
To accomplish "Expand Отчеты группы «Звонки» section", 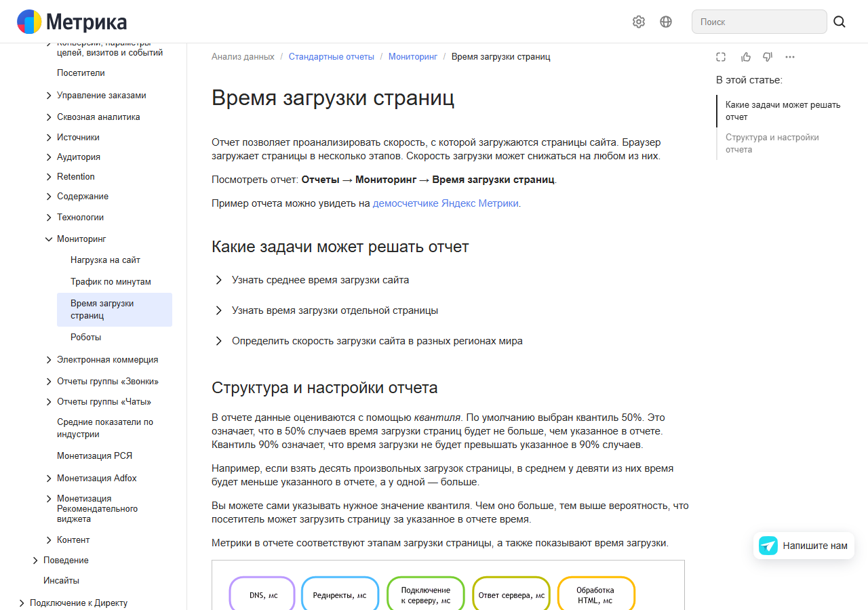I will tap(49, 382).
